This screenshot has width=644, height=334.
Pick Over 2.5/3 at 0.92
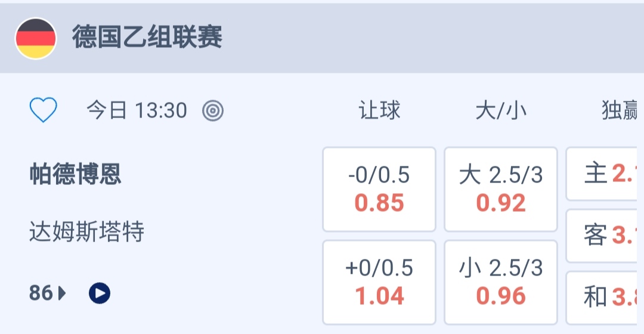(501, 189)
